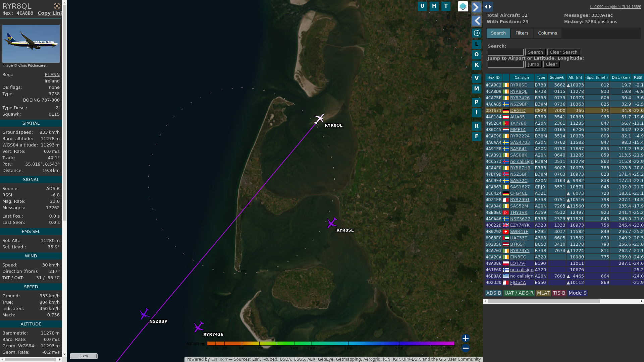Toggle the R random button
This screenshot has height=362, width=644.
pyautogui.click(x=477, y=126)
